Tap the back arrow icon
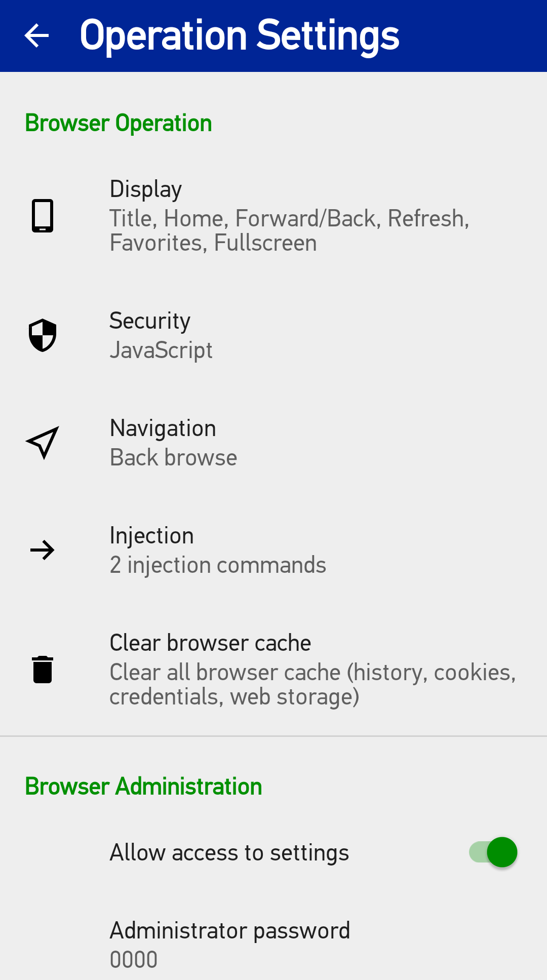547x980 pixels. coord(36,35)
